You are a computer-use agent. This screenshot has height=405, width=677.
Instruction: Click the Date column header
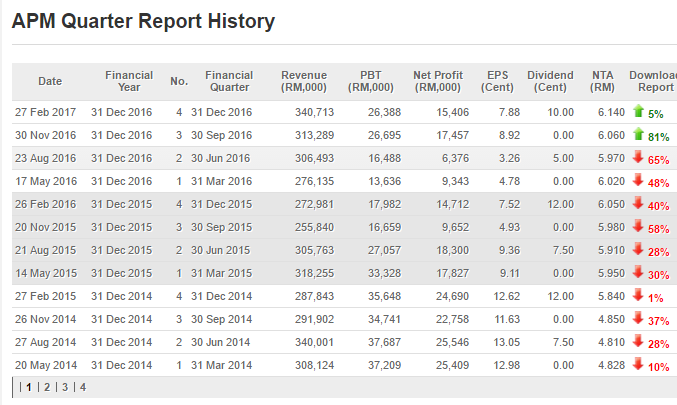coord(50,81)
